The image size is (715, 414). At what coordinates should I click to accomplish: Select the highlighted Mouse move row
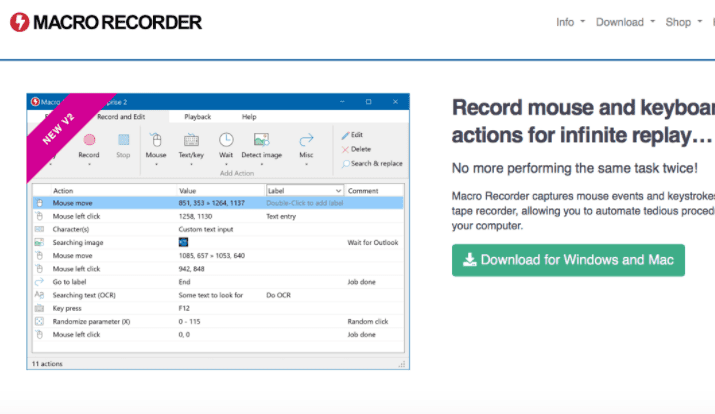[218, 203]
